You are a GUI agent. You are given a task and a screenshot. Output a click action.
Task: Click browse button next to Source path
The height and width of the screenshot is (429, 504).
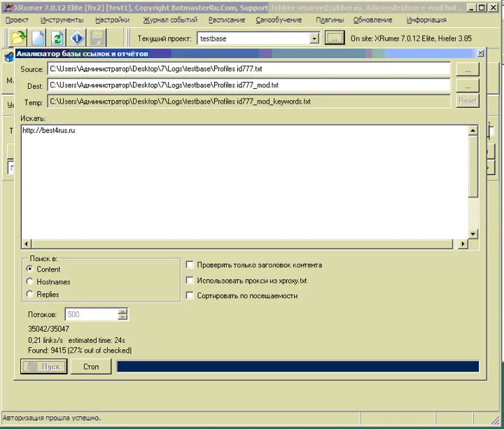[467, 69]
